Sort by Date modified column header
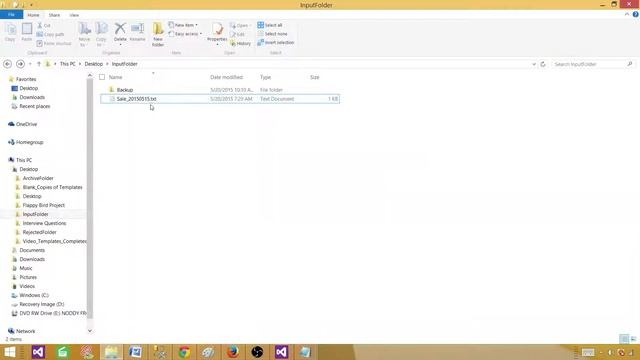The width and height of the screenshot is (640, 360). (227, 77)
